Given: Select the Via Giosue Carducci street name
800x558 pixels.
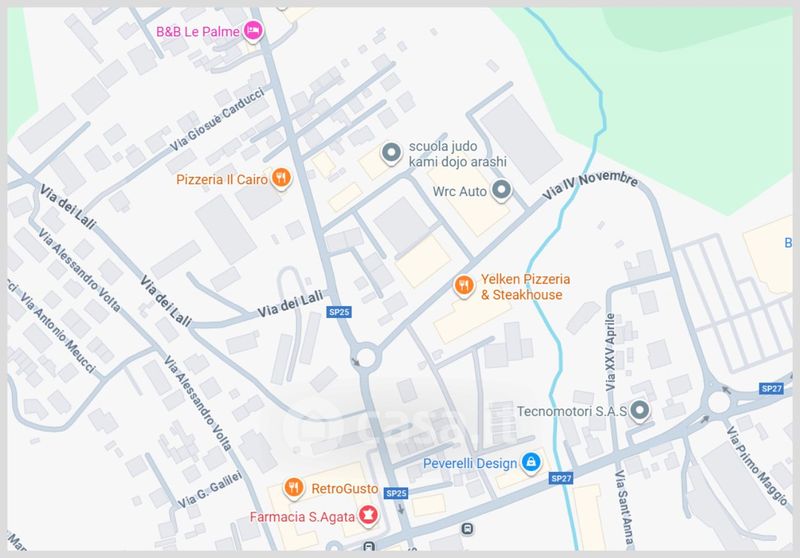Looking at the screenshot, I should (x=217, y=119).
